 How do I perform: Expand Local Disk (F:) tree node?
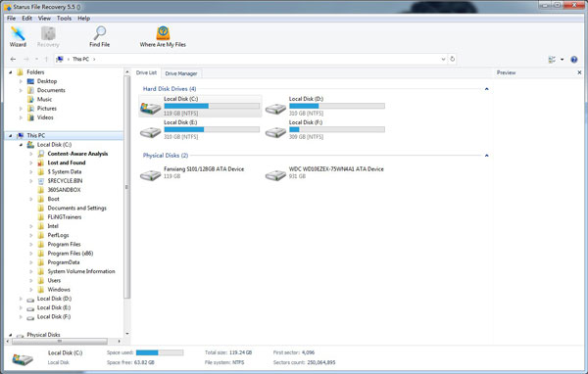click(x=21, y=316)
